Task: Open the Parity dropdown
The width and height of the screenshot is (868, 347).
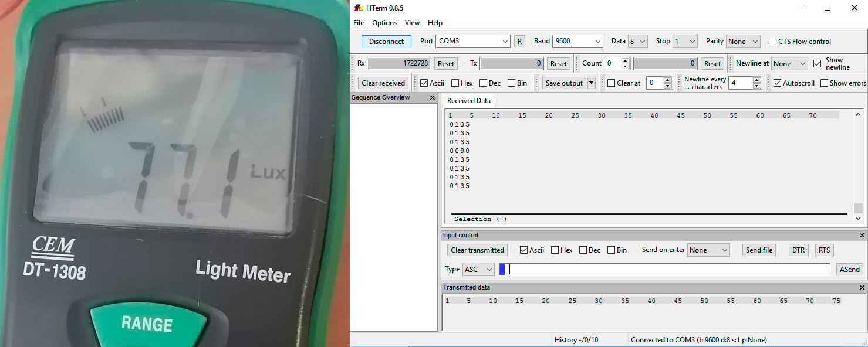Action: pos(743,42)
